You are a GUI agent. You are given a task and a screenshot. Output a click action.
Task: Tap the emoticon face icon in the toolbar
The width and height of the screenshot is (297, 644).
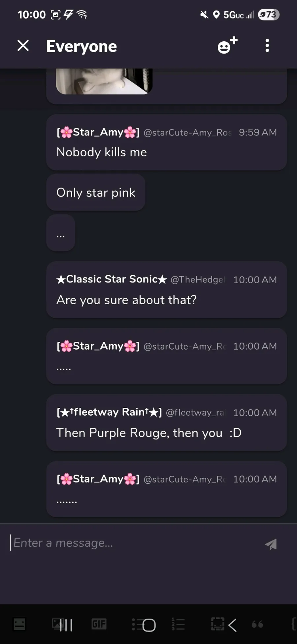19,624
